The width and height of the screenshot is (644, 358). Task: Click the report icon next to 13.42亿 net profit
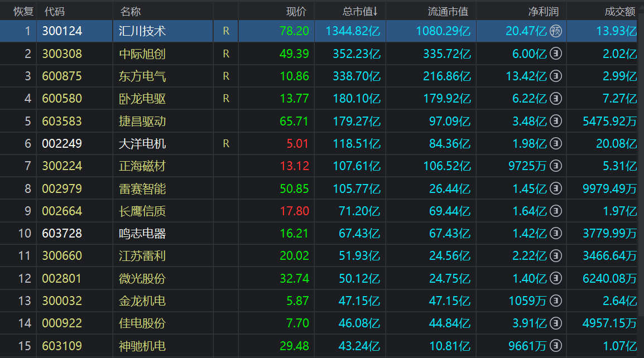tap(556, 76)
